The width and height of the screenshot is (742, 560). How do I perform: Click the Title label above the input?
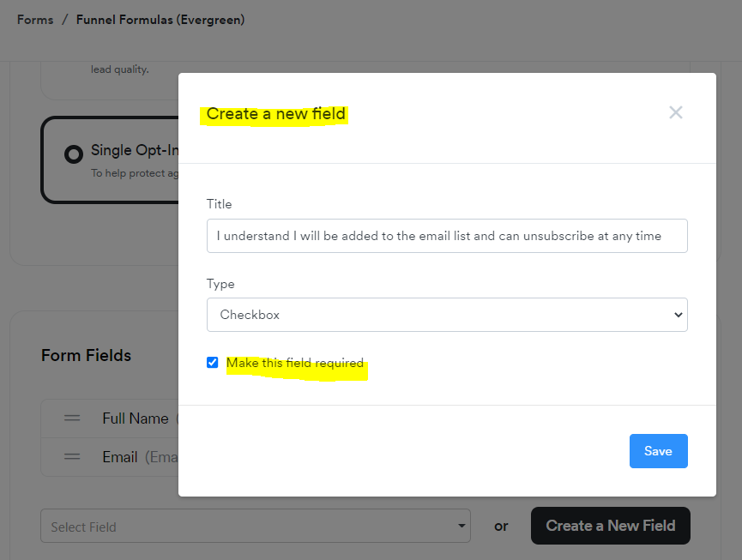pos(220,204)
